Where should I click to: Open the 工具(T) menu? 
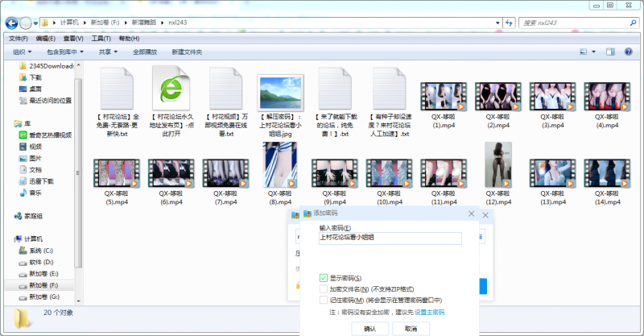(x=101, y=38)
